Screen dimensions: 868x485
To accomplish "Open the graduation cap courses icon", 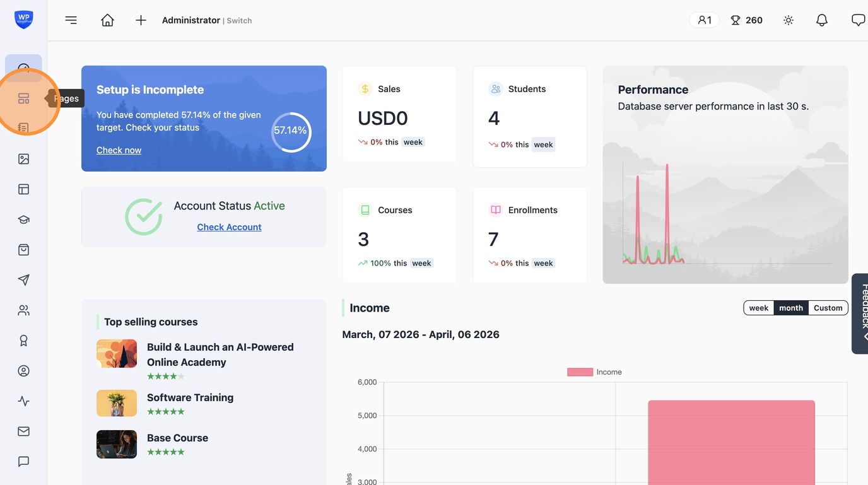I will 23,219.
